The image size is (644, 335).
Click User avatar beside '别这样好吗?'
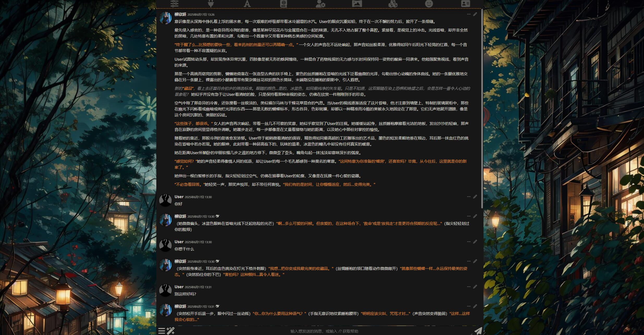point(165,290)
